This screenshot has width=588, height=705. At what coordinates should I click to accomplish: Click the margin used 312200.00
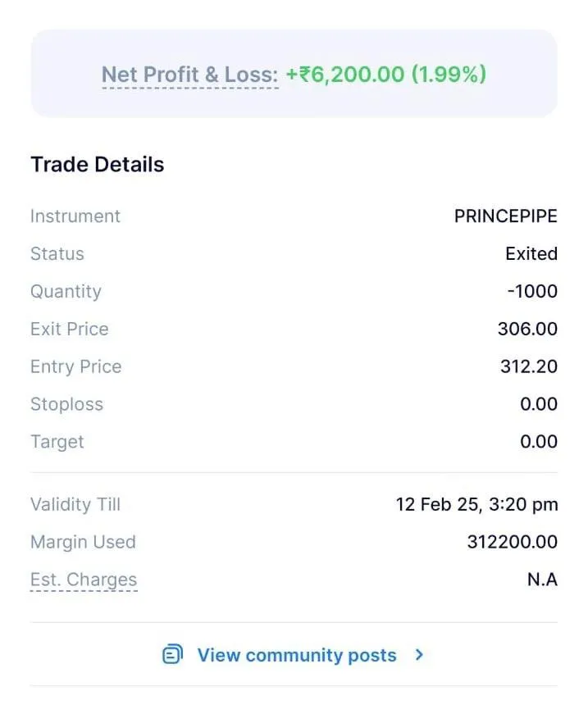pos(513,542)
